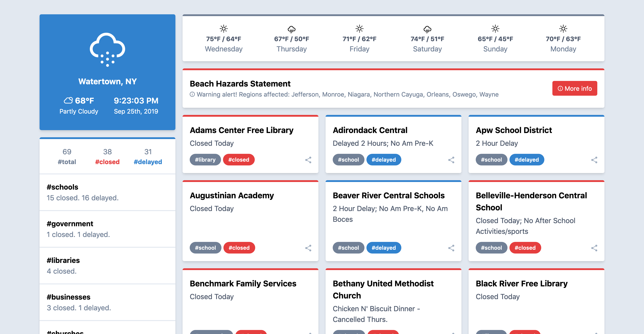Open the Beach Hazards Statement heading
This screenshot has width=644, height=334.
point(240,84)
